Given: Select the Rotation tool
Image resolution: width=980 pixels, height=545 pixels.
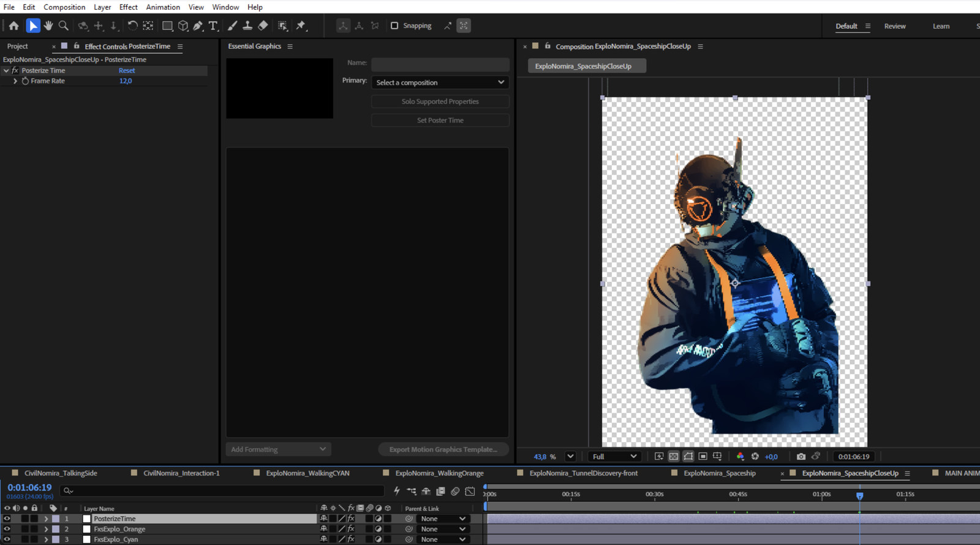Looking at the screenshot, I should [x=132, y=26].
